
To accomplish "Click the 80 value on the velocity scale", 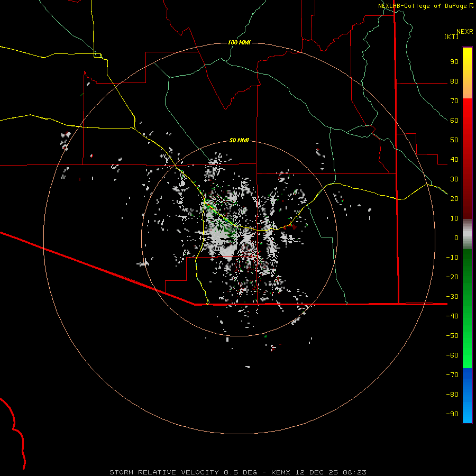I will click(x=454, y=81).
